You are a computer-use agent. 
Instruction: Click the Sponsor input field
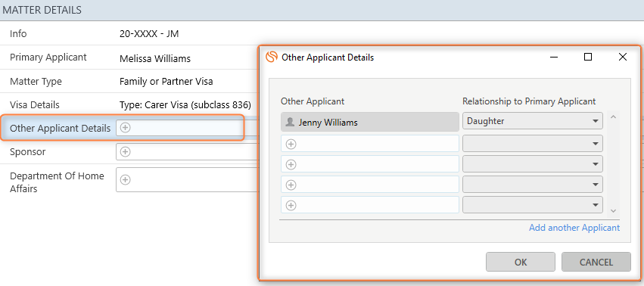tap(186, 152)
